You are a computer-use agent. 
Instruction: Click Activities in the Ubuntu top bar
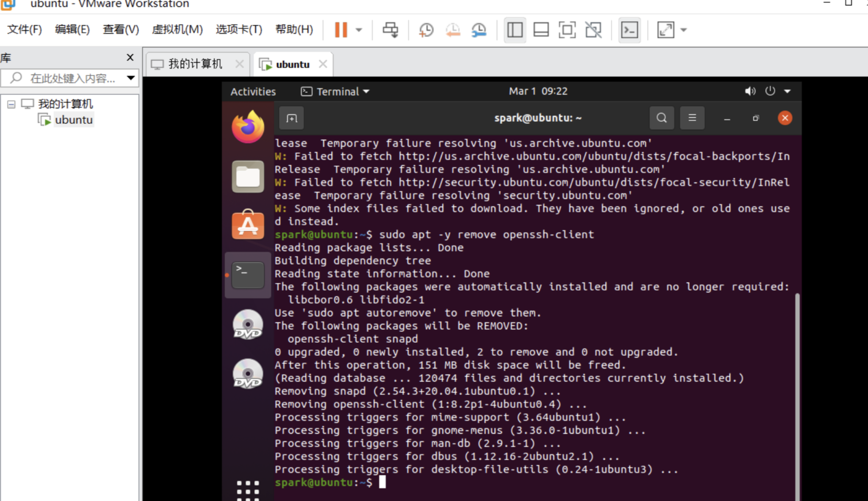pyautogui.click(x=253, y=91)
